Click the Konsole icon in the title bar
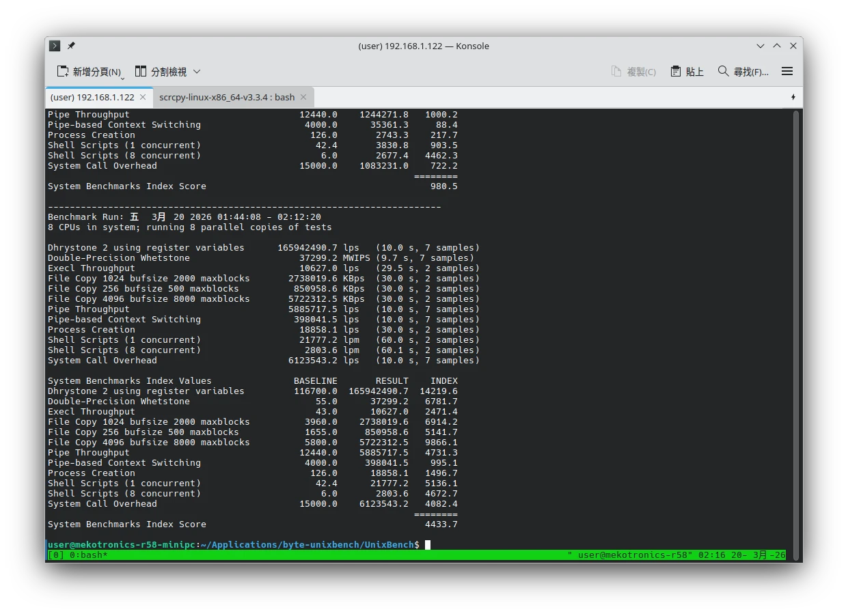This screenshot has height=616, width=848. (55, 46)
